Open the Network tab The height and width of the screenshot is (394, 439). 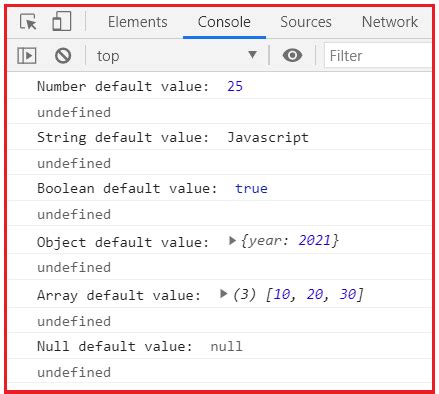point(389,22)
